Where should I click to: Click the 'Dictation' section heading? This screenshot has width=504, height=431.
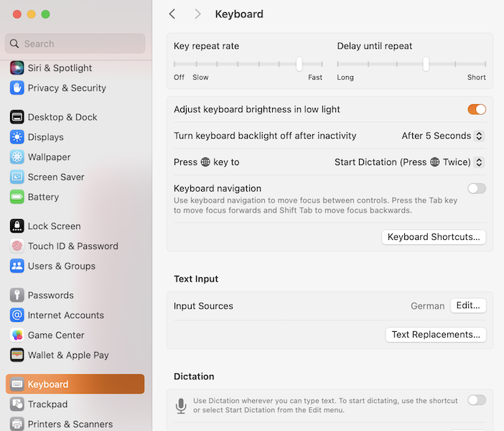pos(194,376)
